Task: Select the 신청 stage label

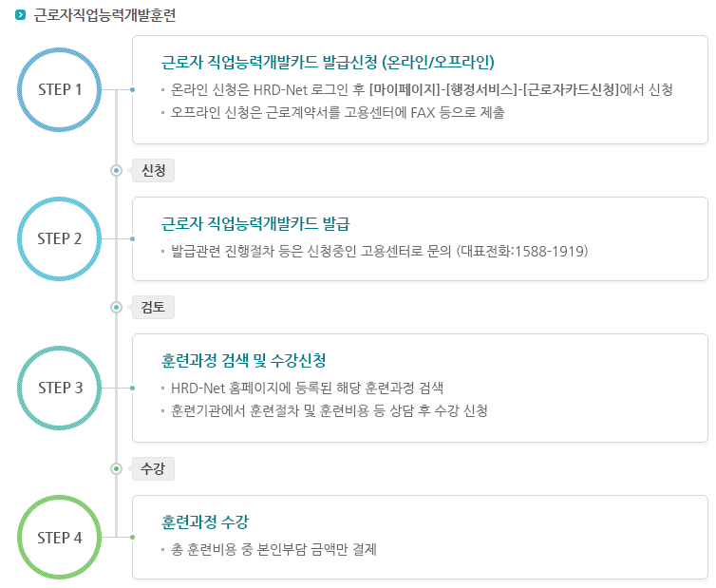Action: [x=154, y=170]
